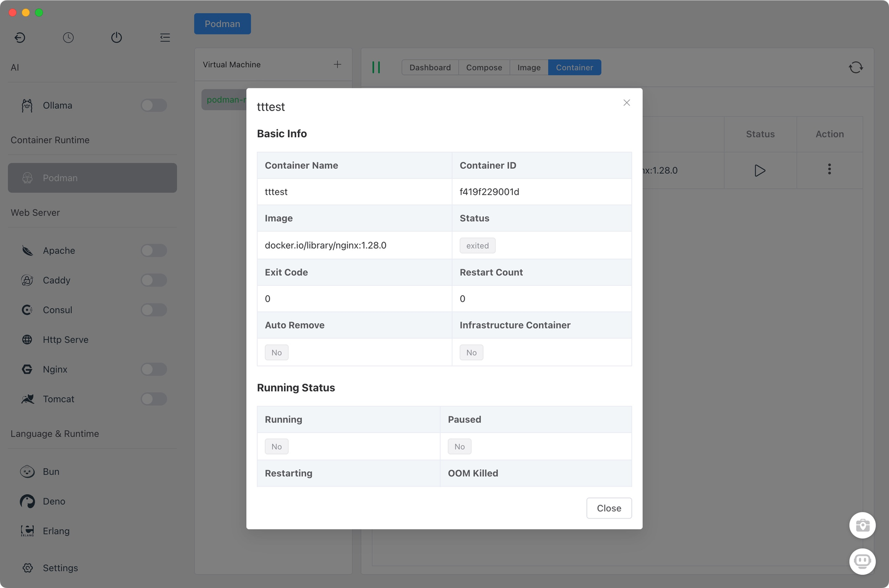Open the container action three-dot menu
This screenshot has width=889, height=588.
click(x=829, y=169)
